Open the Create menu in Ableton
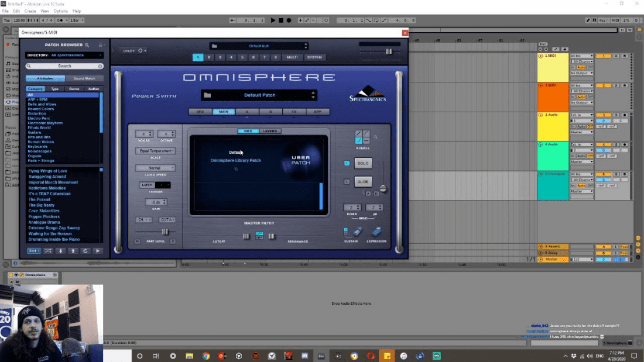This screenshot has height=362, width=644. point(30,11)
